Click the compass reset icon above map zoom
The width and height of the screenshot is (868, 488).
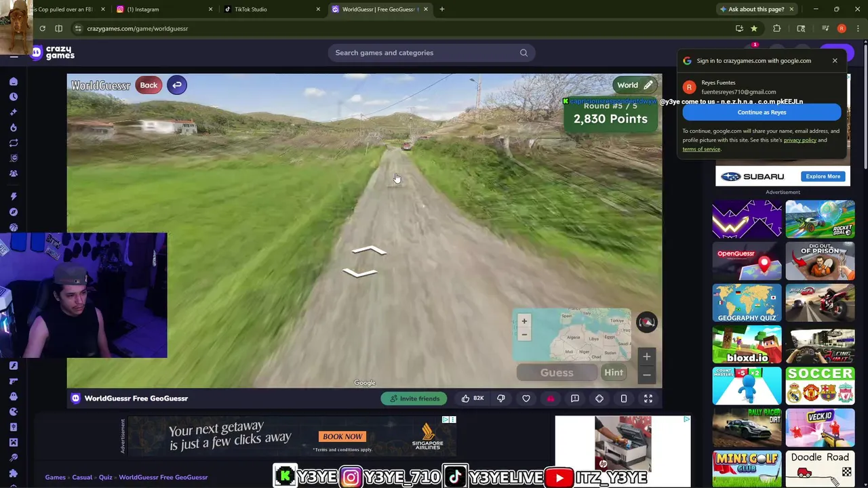coord(646,323)
